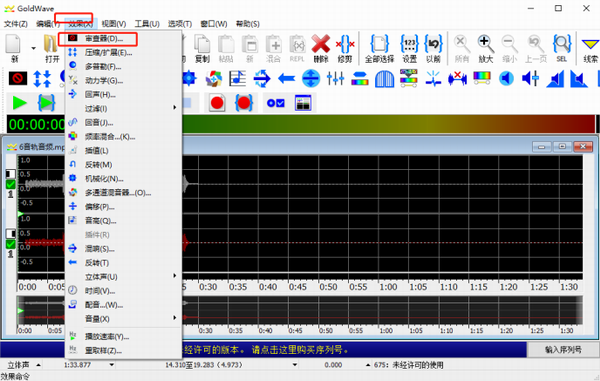Record into selection with braced red button
Viewport: 600px width, 381px height.
tap(244, 103)
